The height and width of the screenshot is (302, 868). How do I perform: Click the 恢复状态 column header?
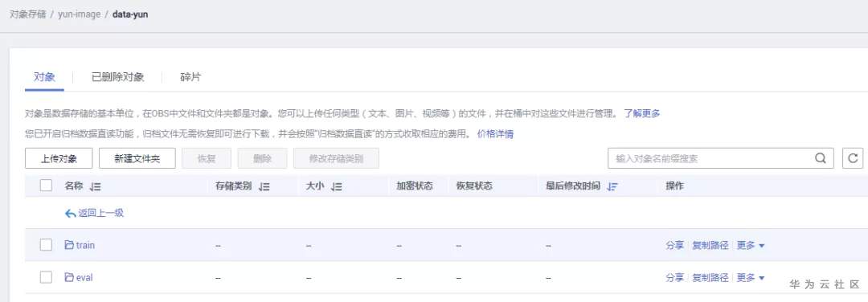point(474,186)
